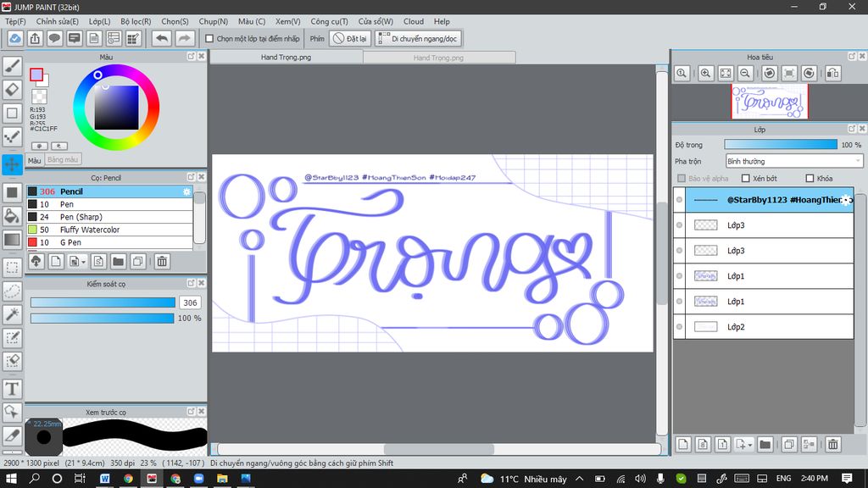Zoom in using the navigator magnifier plus

point(705,73)
